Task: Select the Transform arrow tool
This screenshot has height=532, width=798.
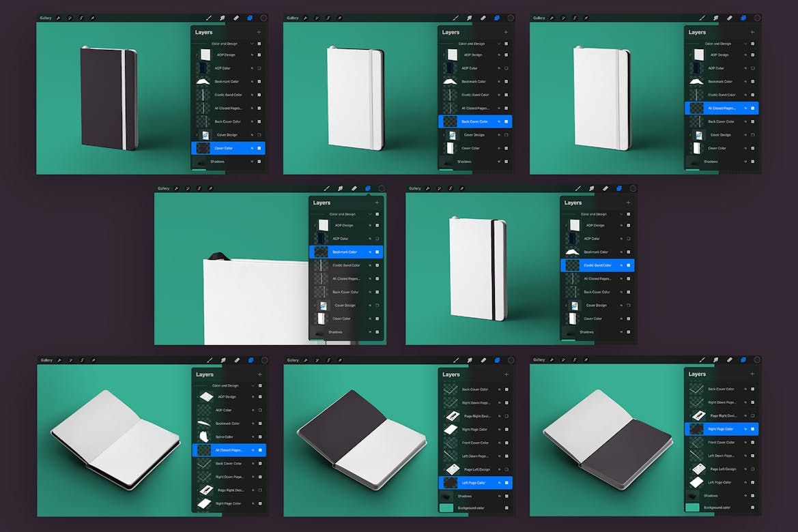Action: [92, 18]
